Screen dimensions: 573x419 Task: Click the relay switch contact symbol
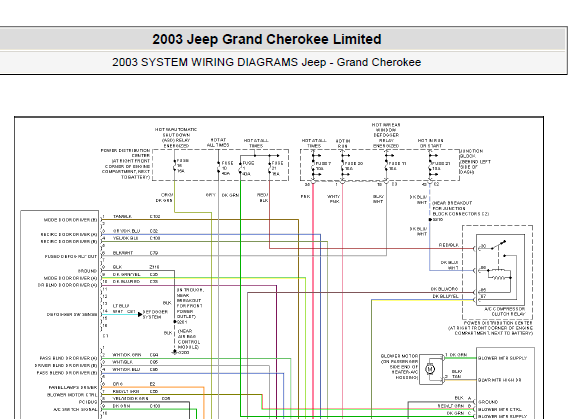coord(498,245)
